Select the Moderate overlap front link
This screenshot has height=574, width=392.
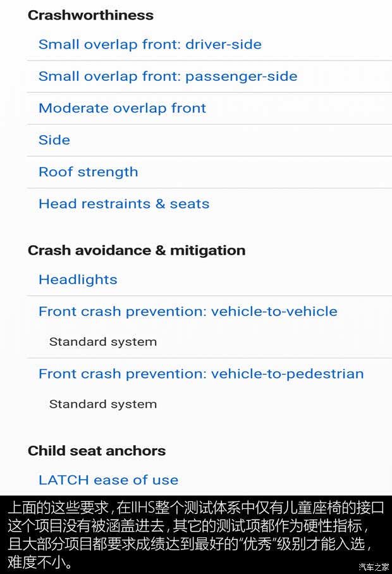122,108
